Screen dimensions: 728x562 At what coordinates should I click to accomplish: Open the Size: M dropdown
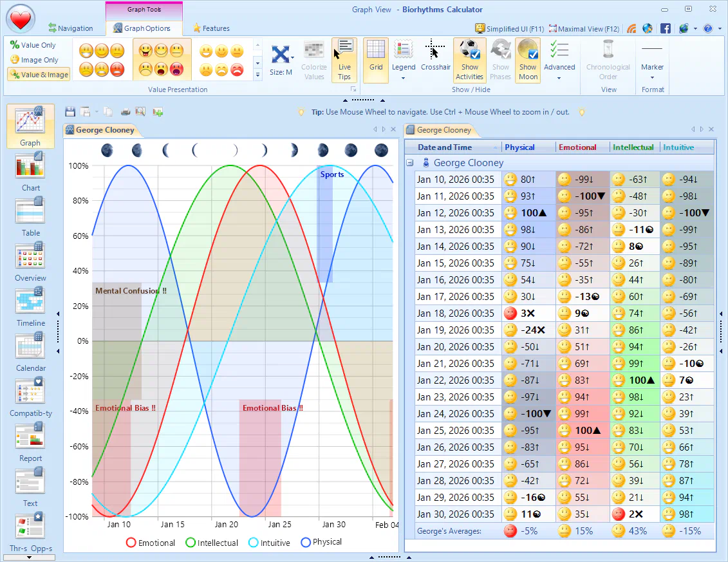tap(281, 61)
